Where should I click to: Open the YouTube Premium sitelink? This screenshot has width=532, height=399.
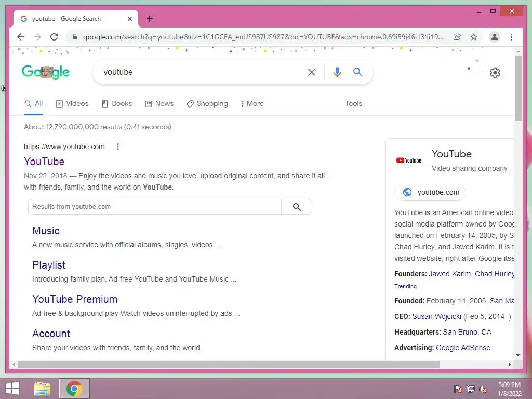coord(75,299)
